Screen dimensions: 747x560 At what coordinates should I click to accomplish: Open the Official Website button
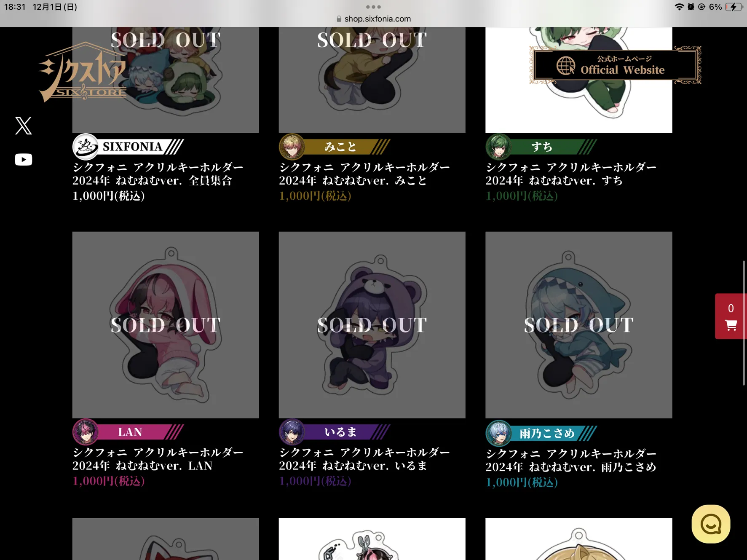click(615, 65)
